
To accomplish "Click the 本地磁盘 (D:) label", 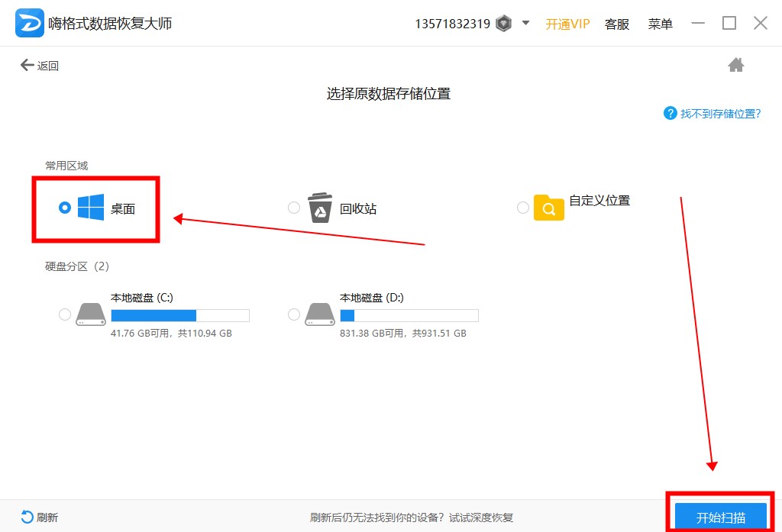I will pyautogui.click(x=372, y=298).
